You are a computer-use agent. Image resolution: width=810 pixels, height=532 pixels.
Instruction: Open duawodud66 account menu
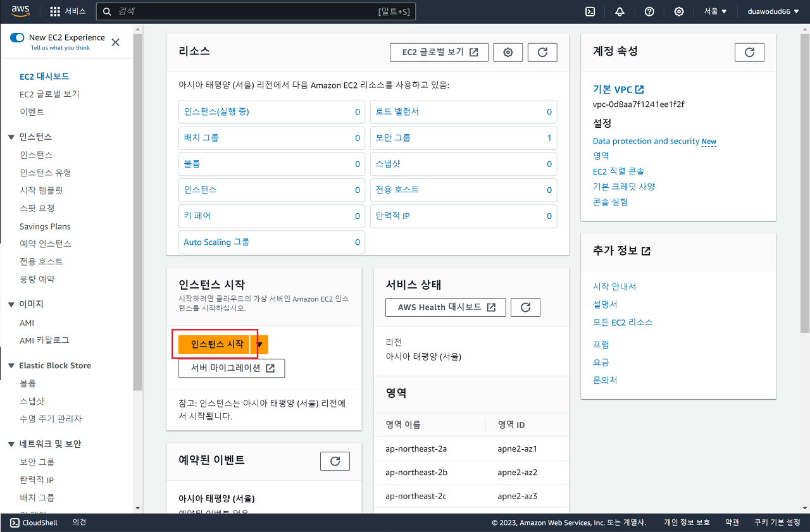[x=773, y=11]
